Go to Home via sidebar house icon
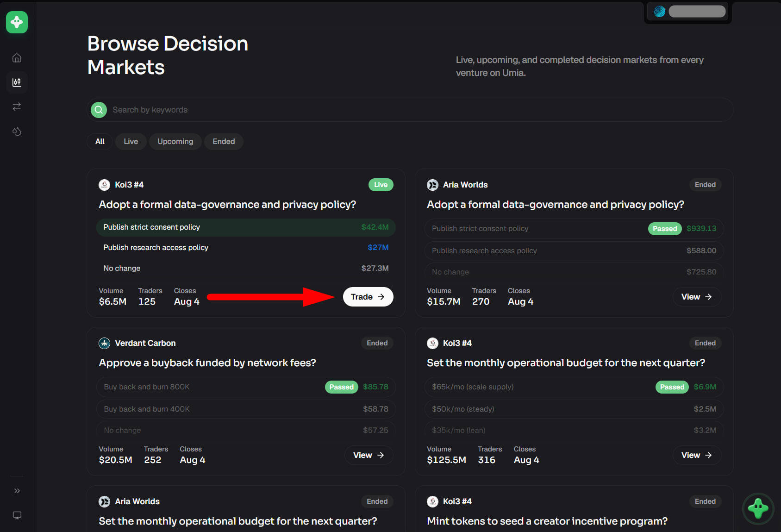 click(17, 58)
